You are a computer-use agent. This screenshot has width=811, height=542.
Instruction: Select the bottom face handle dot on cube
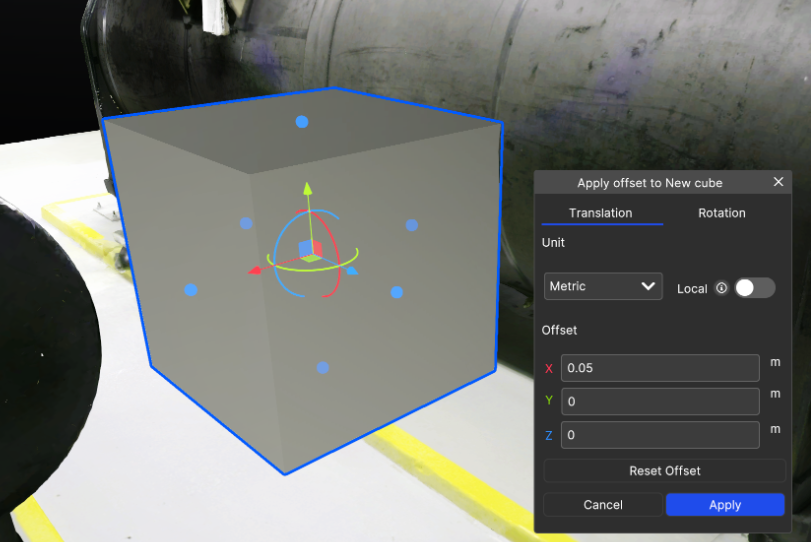[x=322, y=368]
